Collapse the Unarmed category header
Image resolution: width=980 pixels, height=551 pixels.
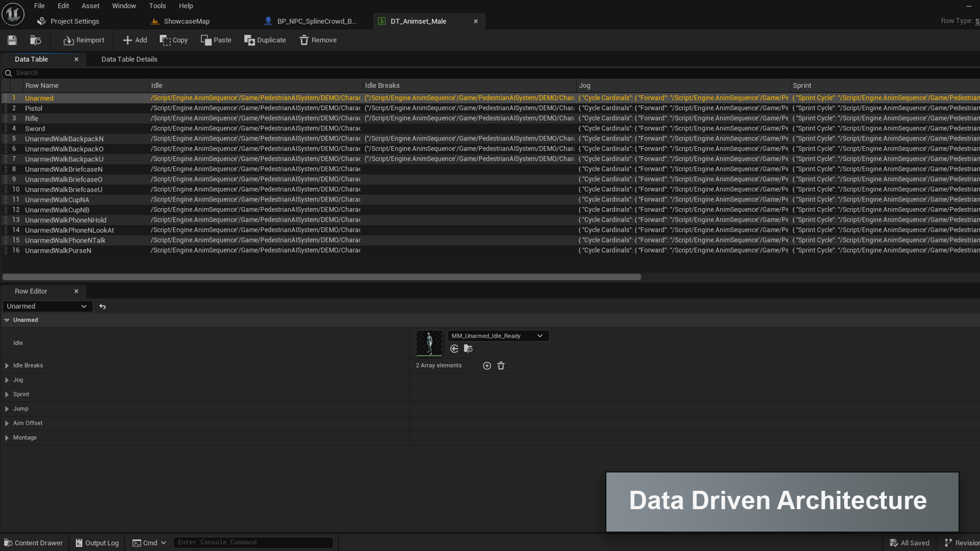pyautogui.click(x=7, y=320)
